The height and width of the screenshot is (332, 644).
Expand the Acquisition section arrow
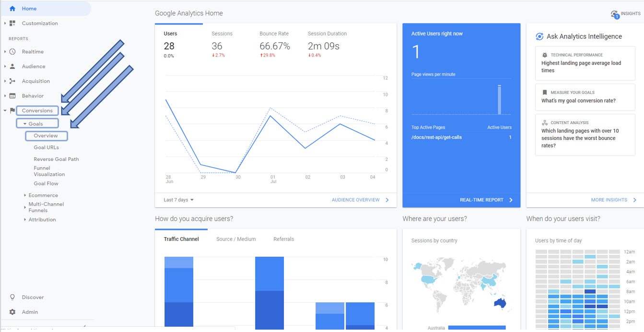click(5, 81)
